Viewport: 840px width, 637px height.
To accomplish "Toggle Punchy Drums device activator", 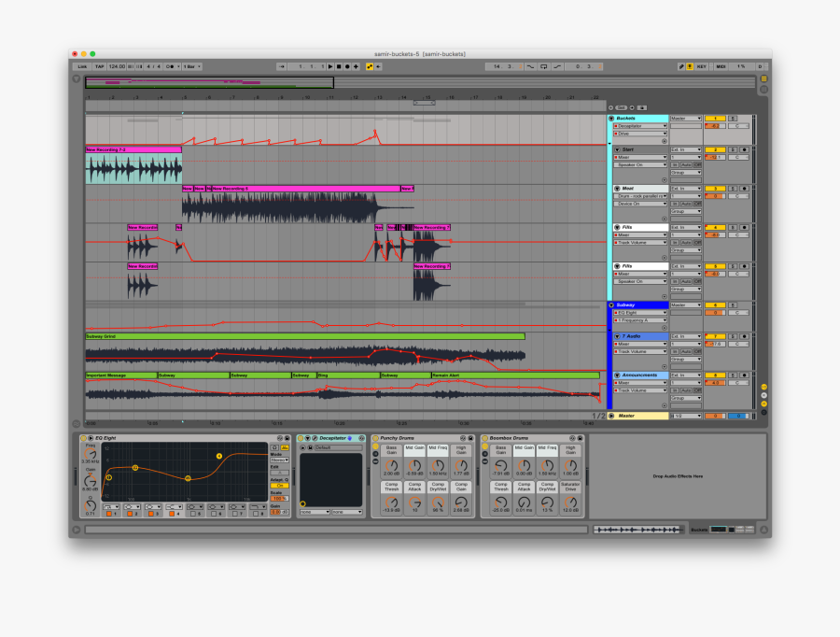I will point(375,439).
